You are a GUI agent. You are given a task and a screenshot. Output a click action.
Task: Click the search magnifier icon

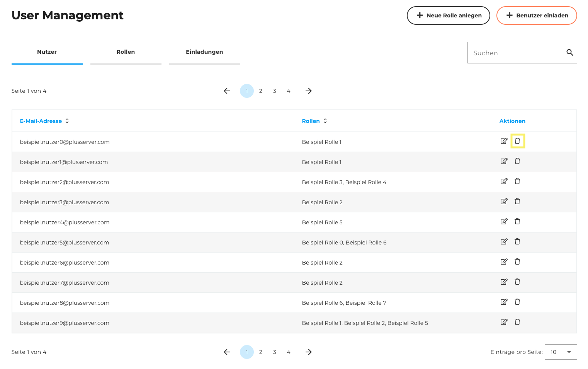(569, 53)
